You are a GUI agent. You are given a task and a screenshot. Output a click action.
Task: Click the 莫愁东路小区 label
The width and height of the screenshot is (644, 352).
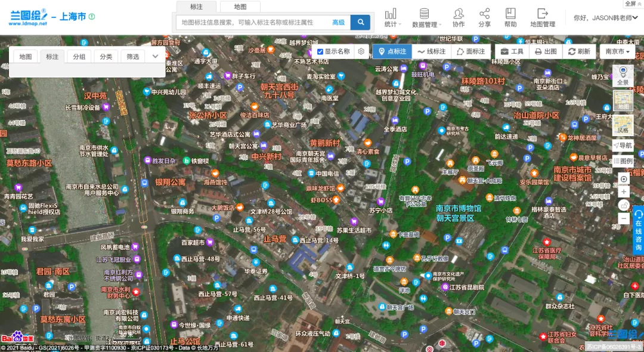(29, 163)
